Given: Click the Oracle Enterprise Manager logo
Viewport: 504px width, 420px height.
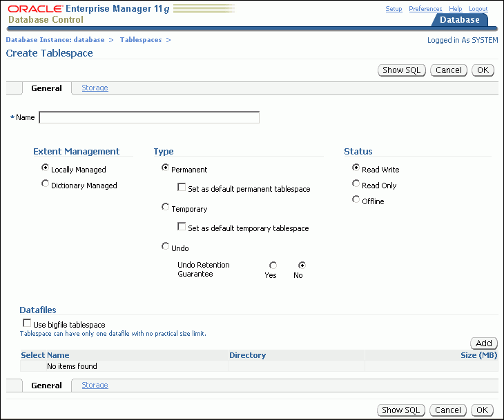Looking at the screenshot, I should pyautogui.click(x=90, y=9).
